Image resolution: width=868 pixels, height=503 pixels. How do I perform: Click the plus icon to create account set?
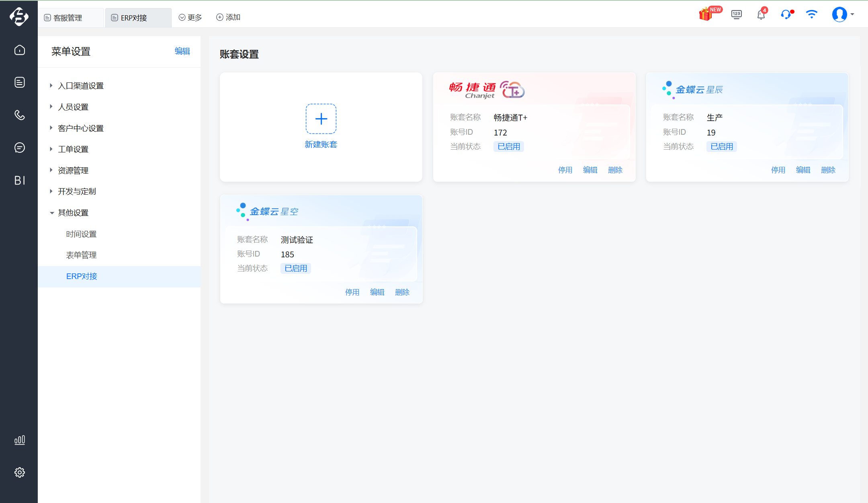pyautogui.click(x=321, y=119)
